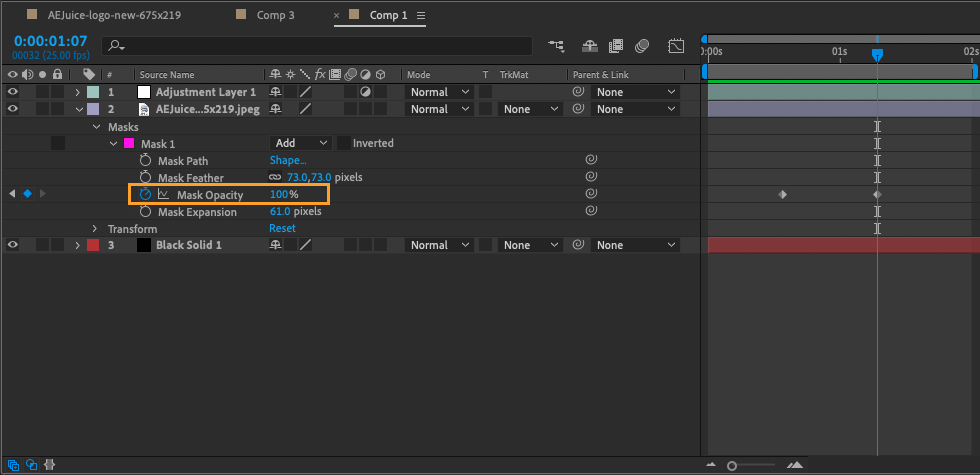Toggle visibility of Black Solid 1 layer

click(x=13, y=245)
